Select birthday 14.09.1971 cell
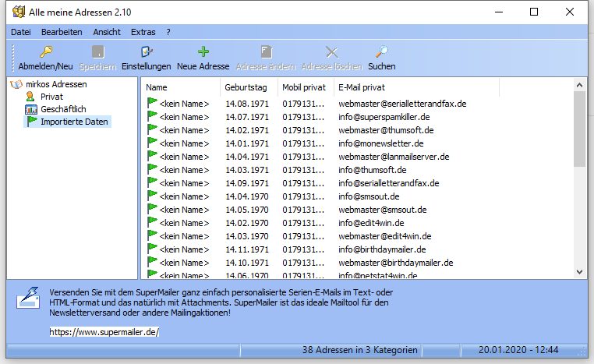 coord(247,183)
